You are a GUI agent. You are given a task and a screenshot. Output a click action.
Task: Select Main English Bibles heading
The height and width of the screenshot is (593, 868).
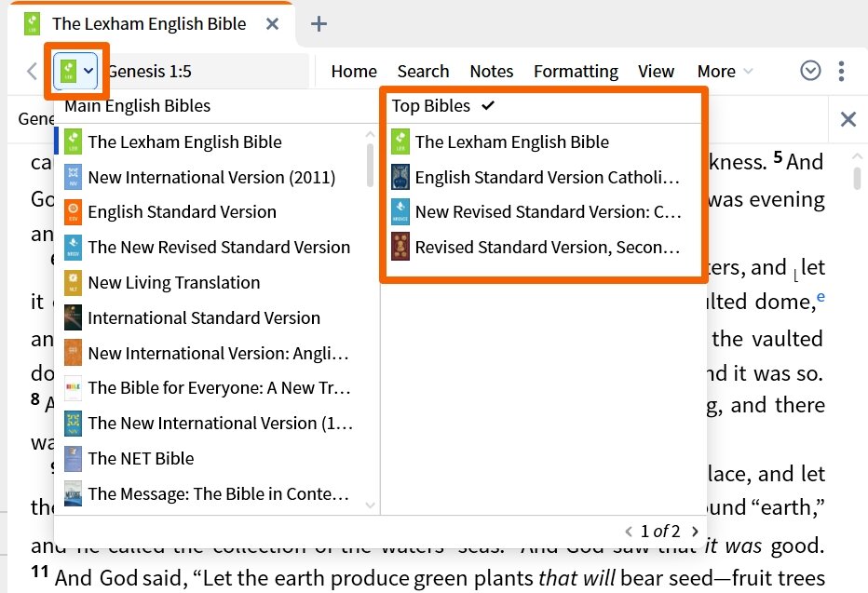[138, 105]
